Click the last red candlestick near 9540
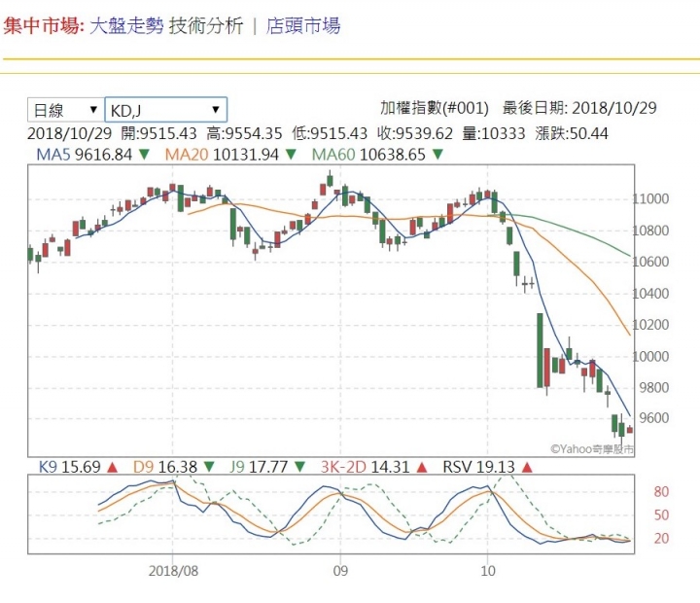This screenshot has width=700, height=603. pos(629,430)
